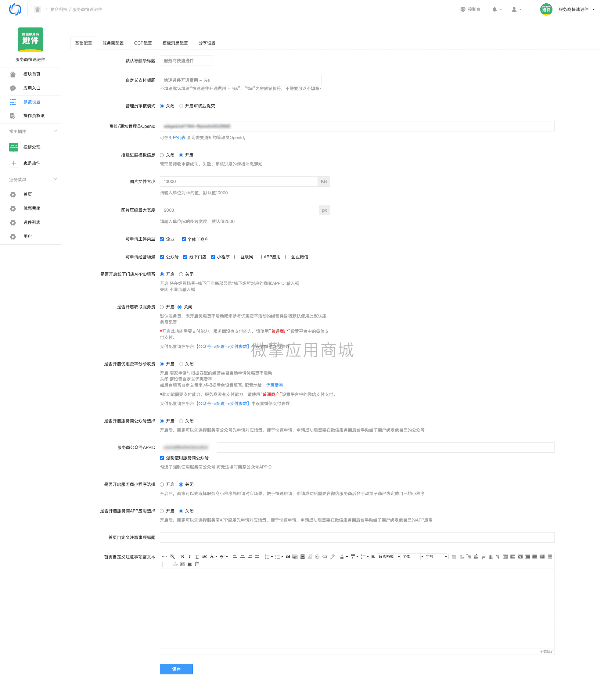Image resolution: width=604 pixels, height=700 pixels.
Task: Open 投诉处理 plugin
Action: (x=32, y=147)
